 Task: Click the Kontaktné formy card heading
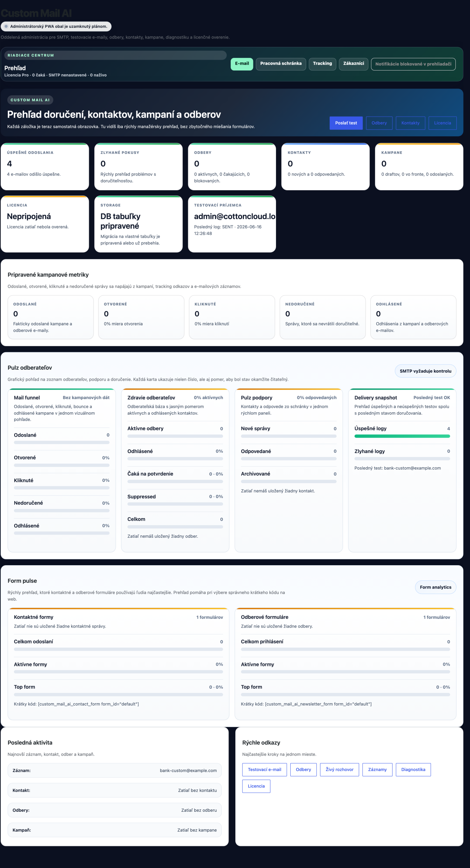click(34, 617)
